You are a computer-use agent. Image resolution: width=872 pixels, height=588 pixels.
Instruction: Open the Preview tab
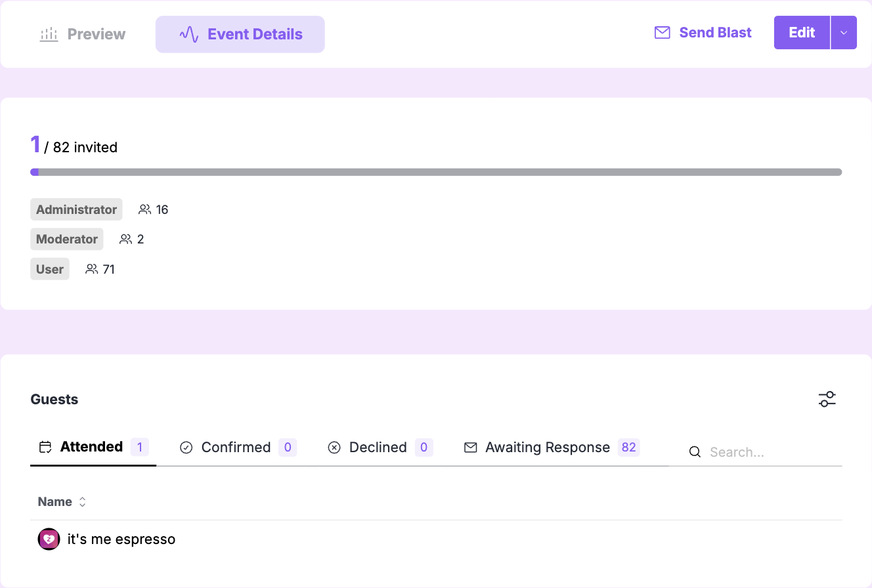pos(83,34)
